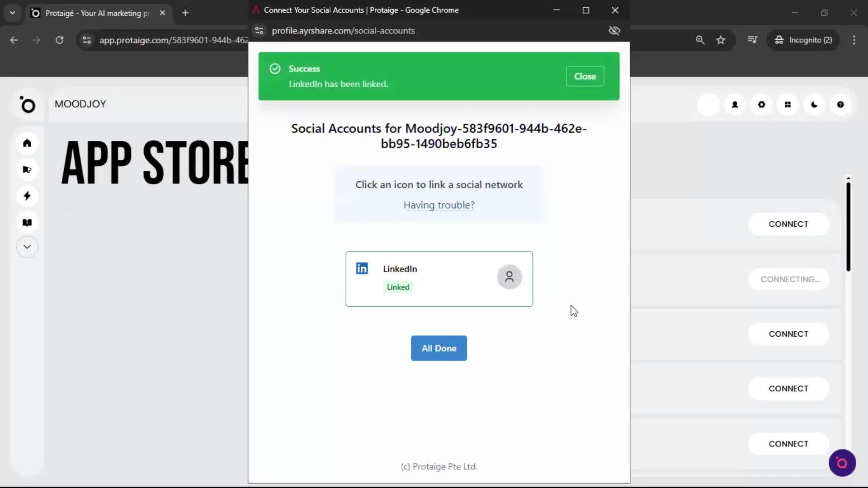The height and width of the screenshot is (488, 868).
Task: Select the book library icon in sidebar
Action: [27, 222]
